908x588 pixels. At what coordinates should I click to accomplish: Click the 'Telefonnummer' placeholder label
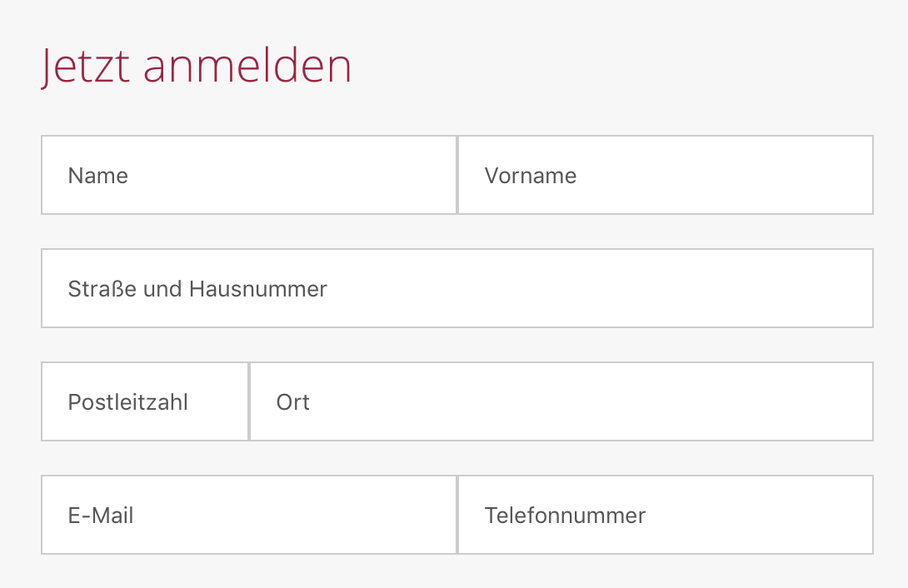point(565,516)
